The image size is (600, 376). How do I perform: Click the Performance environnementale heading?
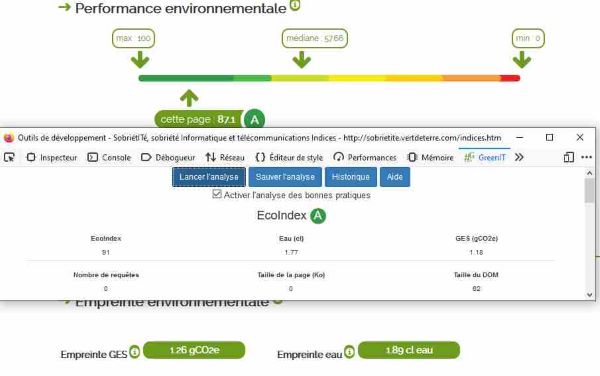click(x=181, y=8)
